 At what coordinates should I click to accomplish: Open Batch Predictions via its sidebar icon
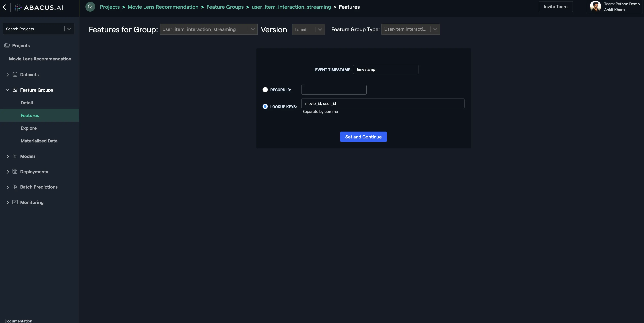click(x=15, y=187)
